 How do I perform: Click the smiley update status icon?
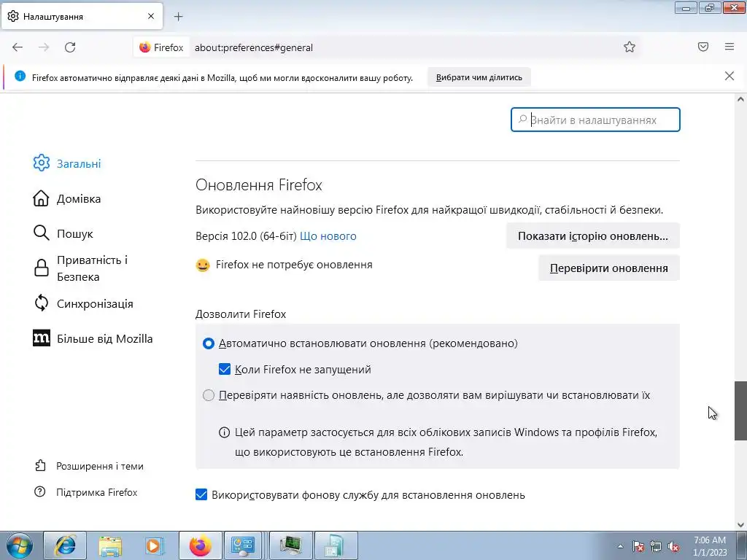(203, 265)
